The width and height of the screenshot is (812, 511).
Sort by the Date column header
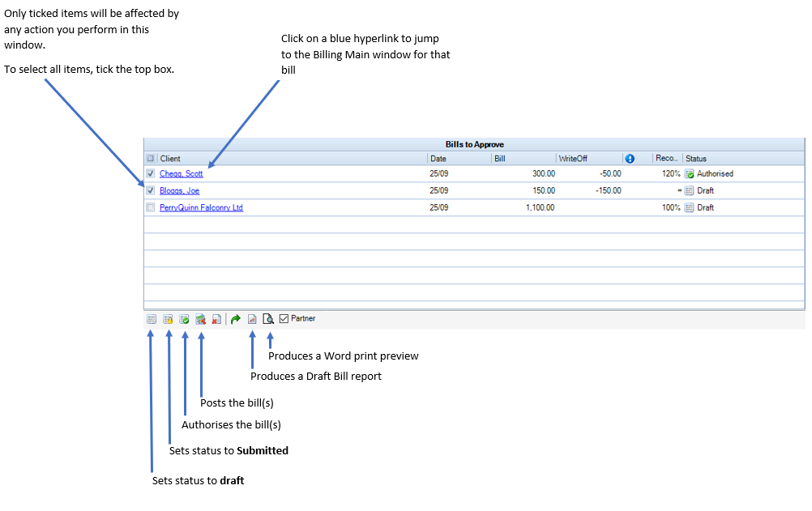[438, 159]
